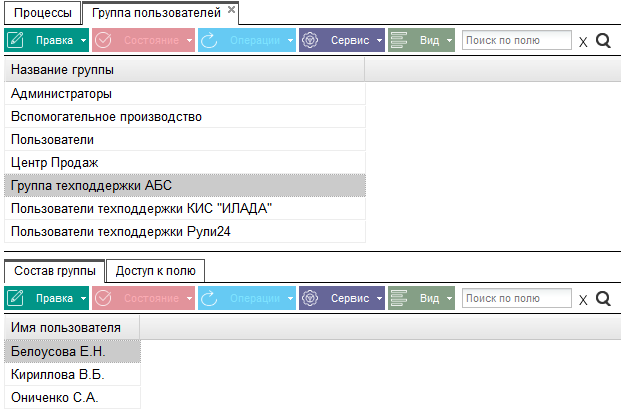Viewport: 621px width, 409px height.
Task: Sort by the Название группы column header
Action: pos(185,70)
